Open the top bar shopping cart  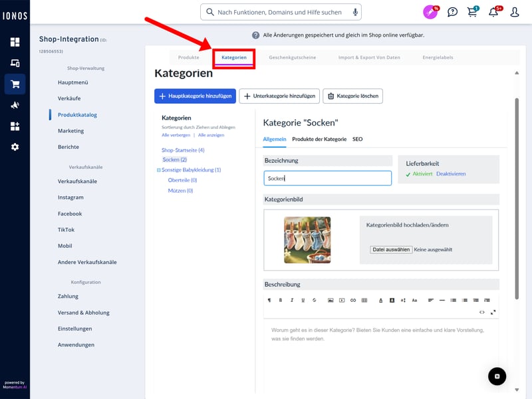472,12
